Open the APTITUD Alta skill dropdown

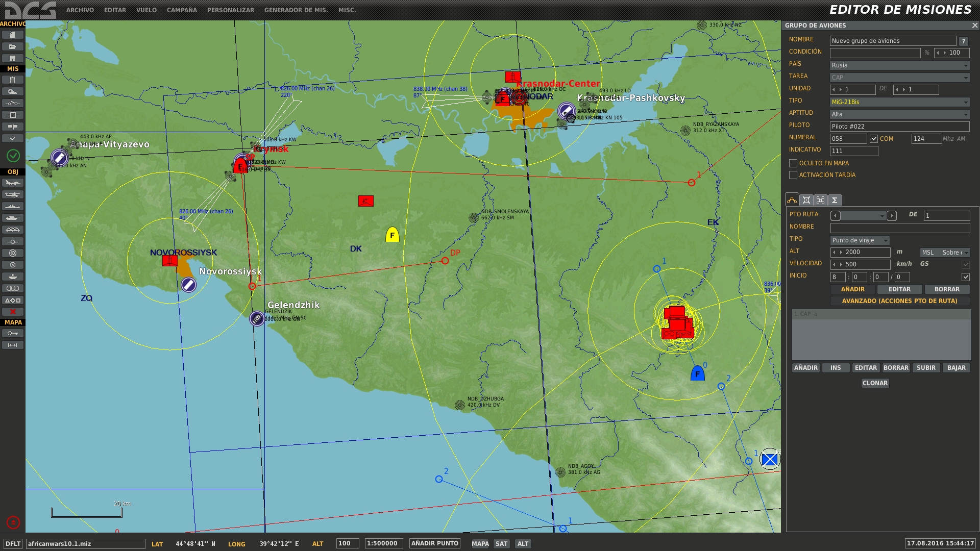[x=899, y=114]
